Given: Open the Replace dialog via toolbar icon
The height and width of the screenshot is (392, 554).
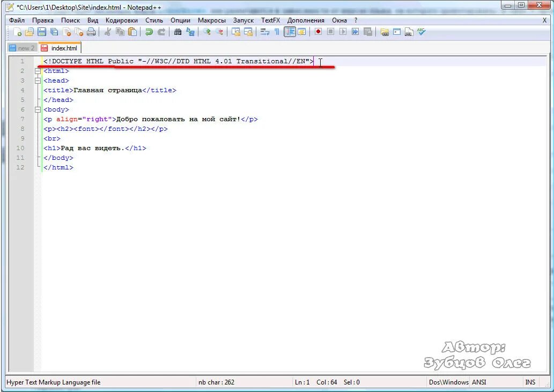Looking at the screenshot, I should tap(190, 32).
